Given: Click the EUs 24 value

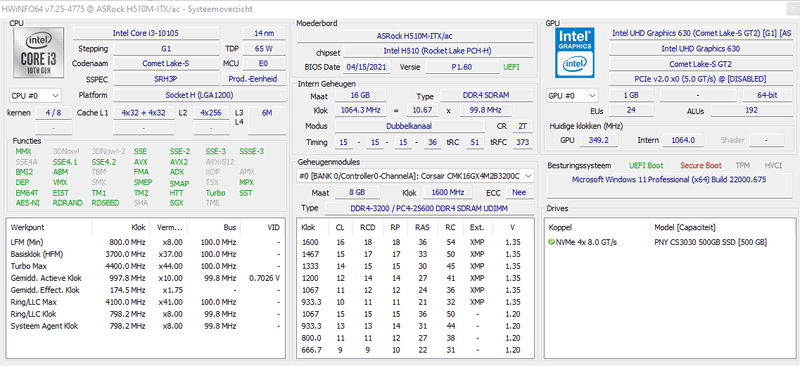Looking at the screenshot, I should (631, 110).
